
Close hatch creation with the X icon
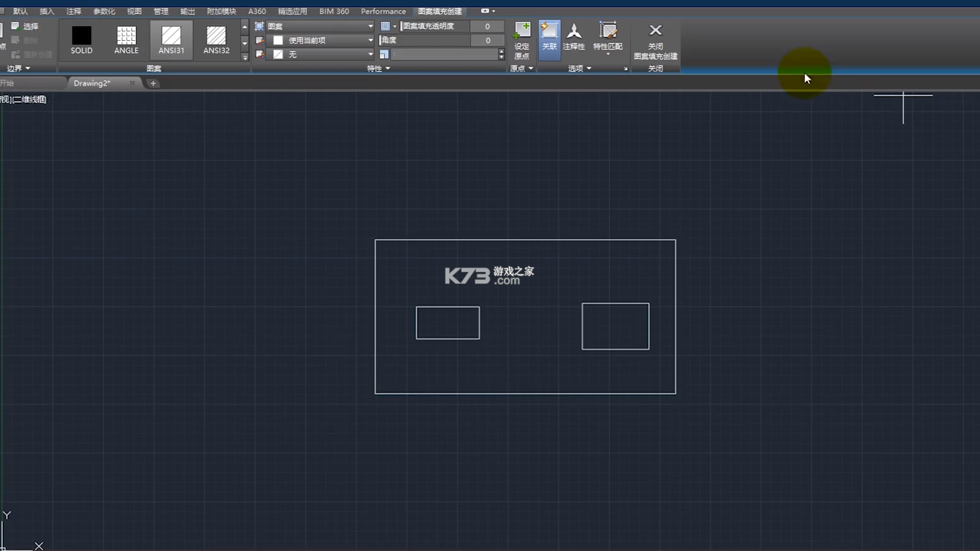pos(656,30)
